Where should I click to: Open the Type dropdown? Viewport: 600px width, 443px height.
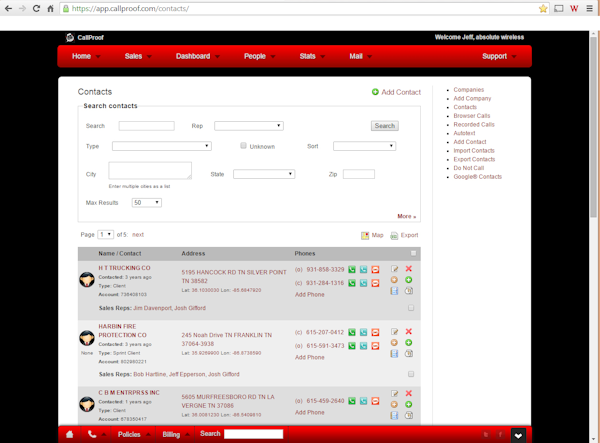(x=162, y=146)
